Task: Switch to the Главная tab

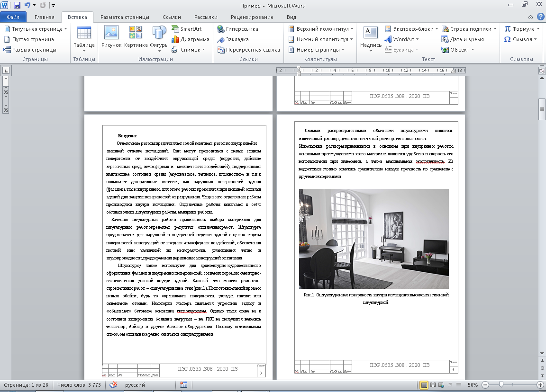Action: [x=44, y=17]
